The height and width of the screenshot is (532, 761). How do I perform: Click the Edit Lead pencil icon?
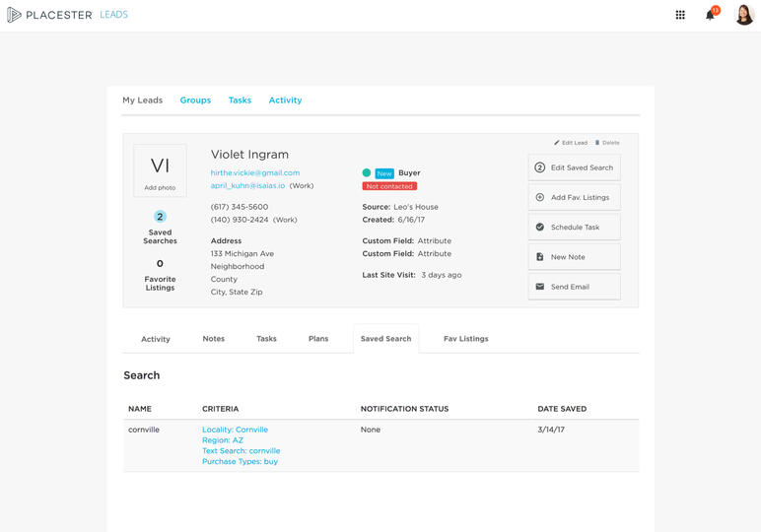coord(557,143)
